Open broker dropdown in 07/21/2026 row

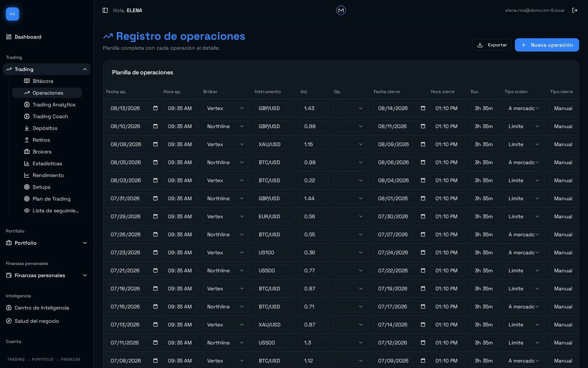(x=226, y=270)
